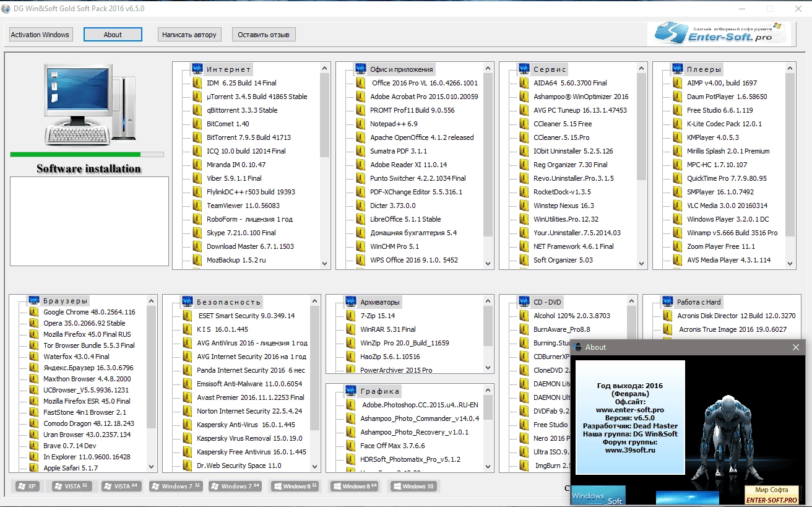Click the Activation Windows button
The width and height of the screenshot is (812, 507).
[40, 35]
